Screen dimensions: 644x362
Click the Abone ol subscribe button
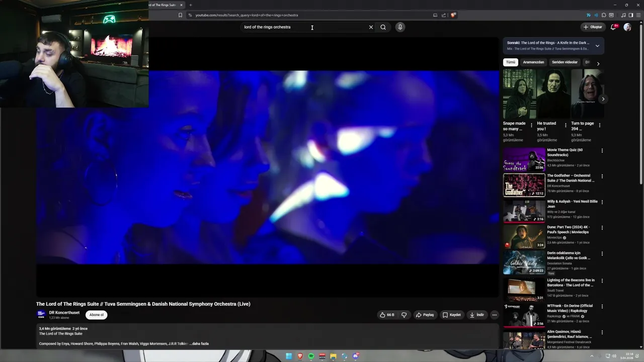point(96,315)
